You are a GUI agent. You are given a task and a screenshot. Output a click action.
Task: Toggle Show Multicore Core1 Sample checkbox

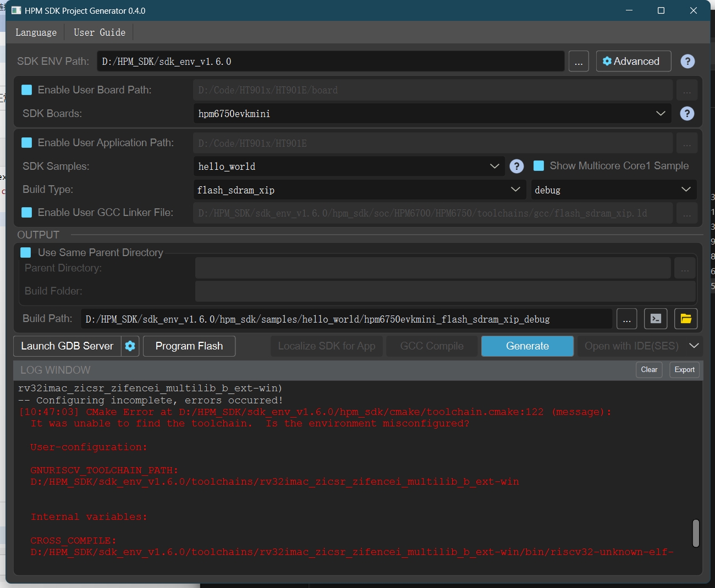(x=539, y=166)
